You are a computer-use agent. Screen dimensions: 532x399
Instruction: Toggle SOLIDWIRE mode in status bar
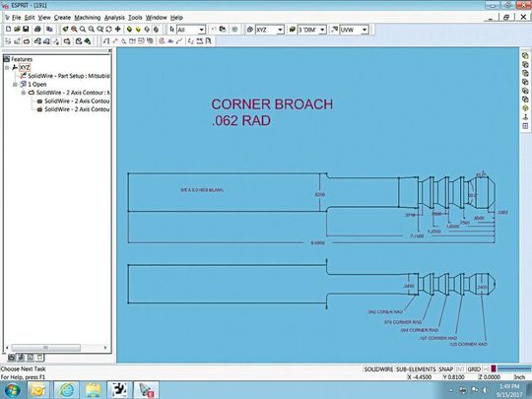pos(378,368)
